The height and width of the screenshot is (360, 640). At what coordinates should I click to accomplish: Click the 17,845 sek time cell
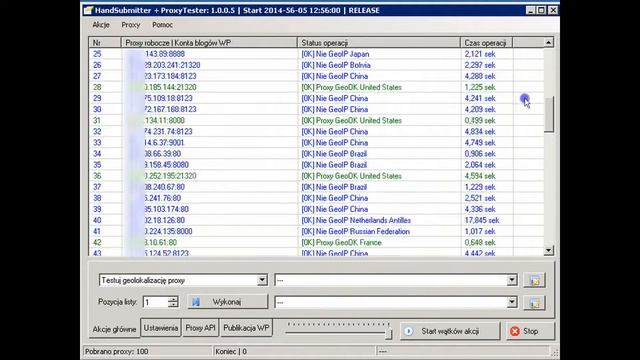[x=482, y=220]
